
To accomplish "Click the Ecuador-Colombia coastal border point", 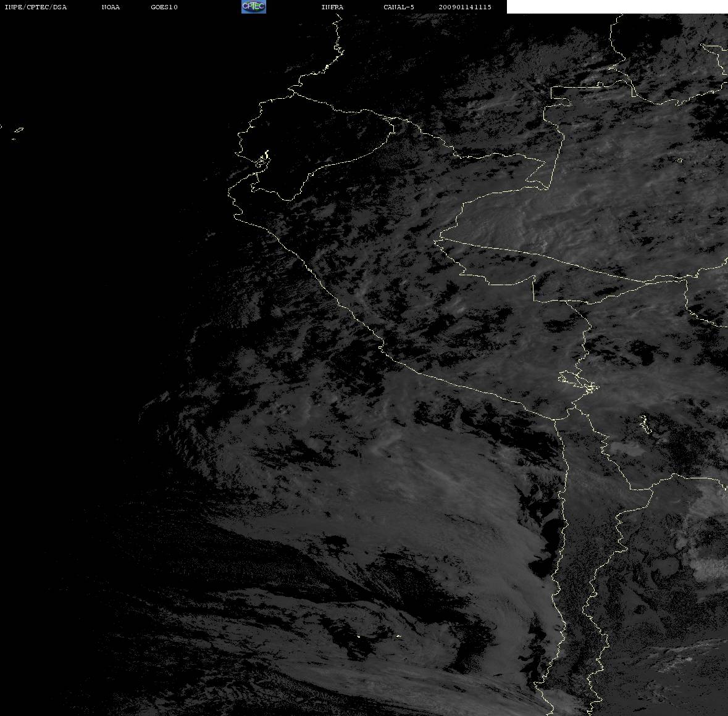I will point(293,93).
